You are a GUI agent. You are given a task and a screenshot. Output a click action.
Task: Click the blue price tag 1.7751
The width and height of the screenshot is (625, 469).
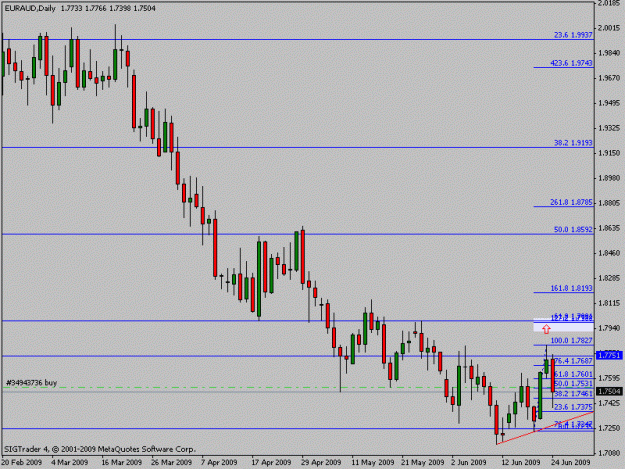(x=609, y=355)
